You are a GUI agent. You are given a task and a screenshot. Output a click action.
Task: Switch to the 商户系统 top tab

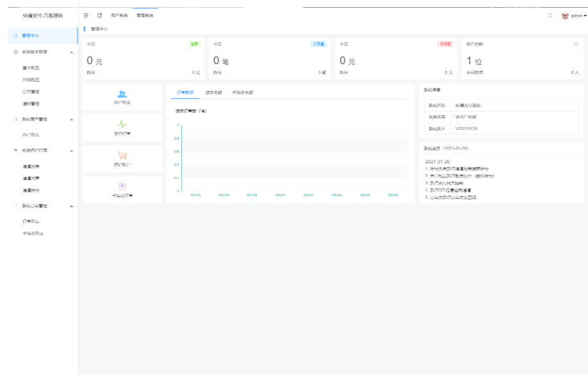pyautogui.click(x=120, y=15)
